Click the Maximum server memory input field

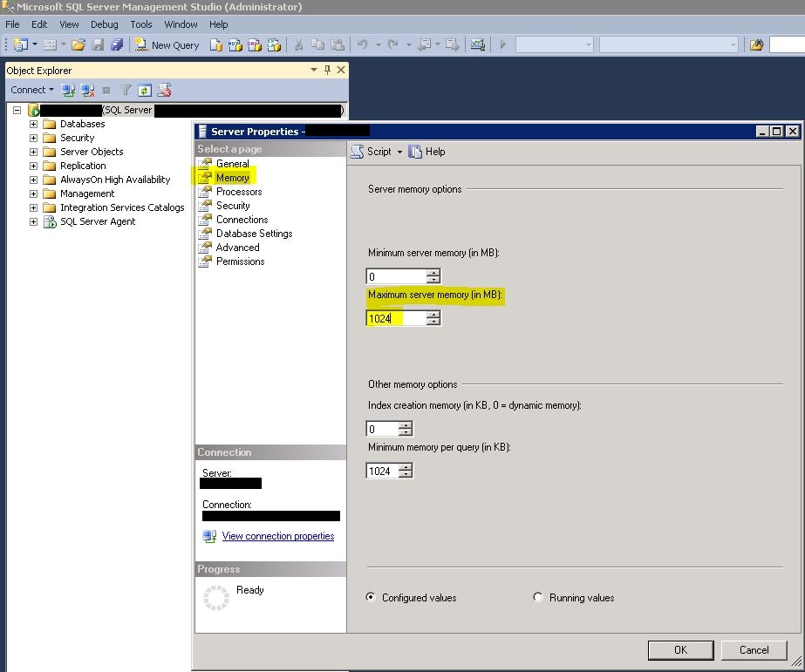tap(397, 318)
